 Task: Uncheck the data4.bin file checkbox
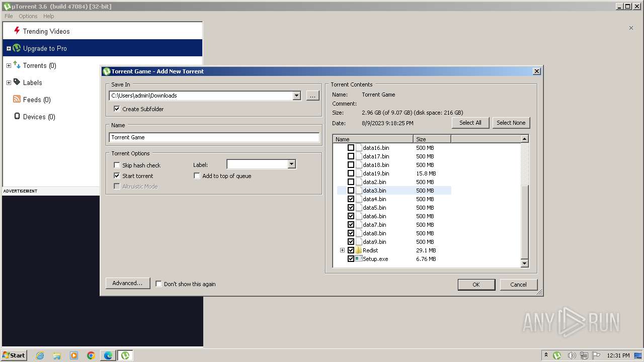[351, 199]
